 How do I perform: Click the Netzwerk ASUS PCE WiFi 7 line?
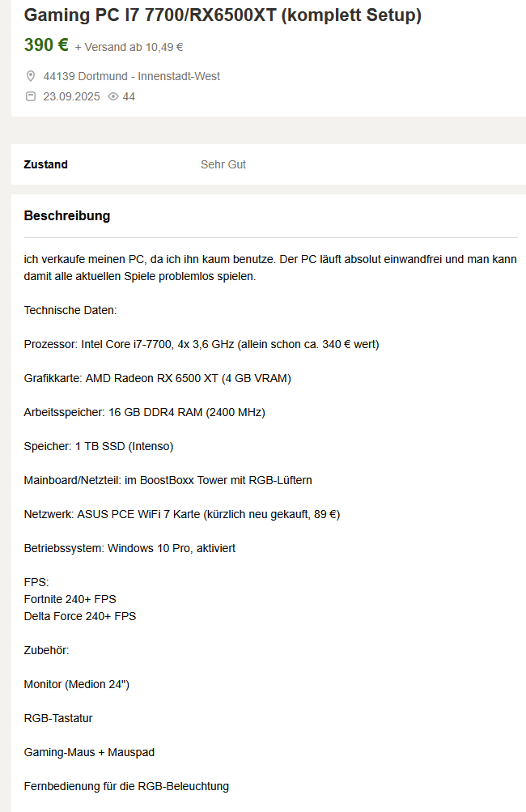coord(182,514)
